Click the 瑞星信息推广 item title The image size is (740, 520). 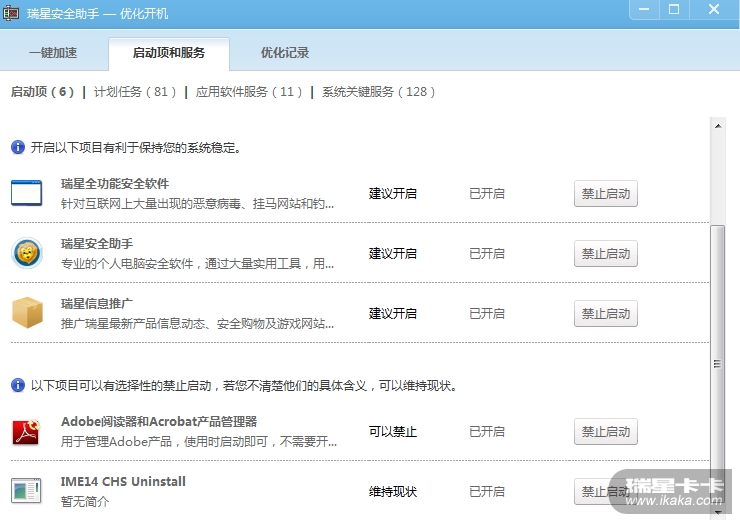pos(97,303)
